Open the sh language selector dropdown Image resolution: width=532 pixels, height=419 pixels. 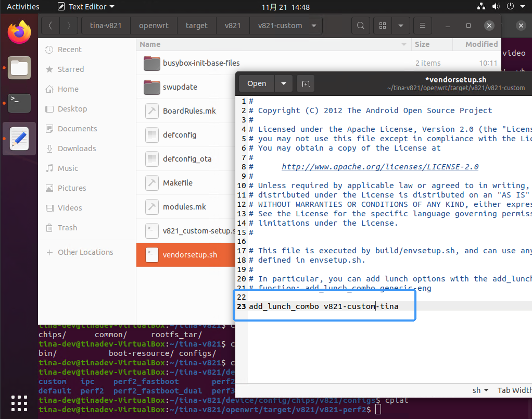pos(480,390)
